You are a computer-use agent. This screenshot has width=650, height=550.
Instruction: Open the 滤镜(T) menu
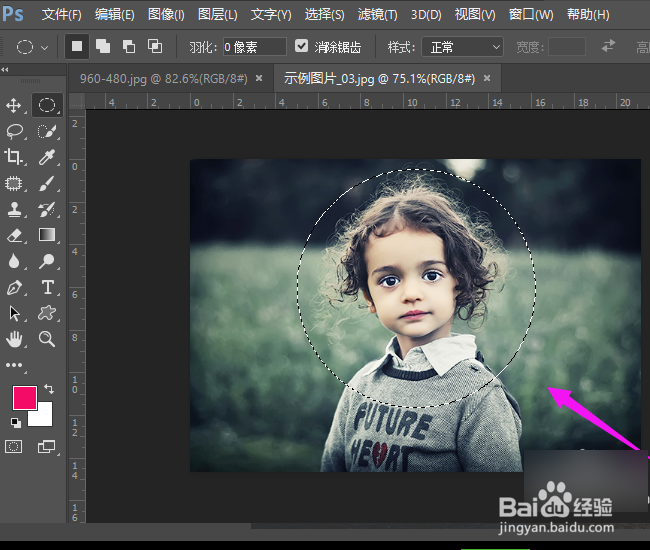[x=377, y=15]
